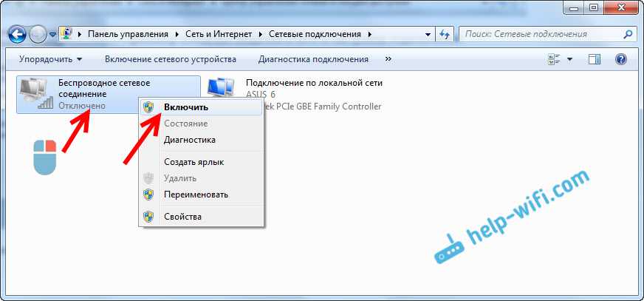Screen dimensions: 644x301
Task: Click the refresh button beside address bar
Action: pos(445,34)
